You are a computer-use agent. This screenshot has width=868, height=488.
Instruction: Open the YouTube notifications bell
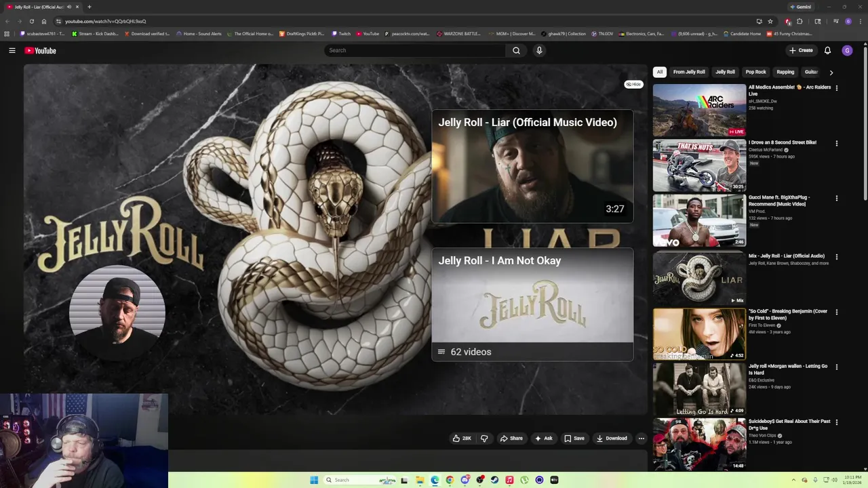coord(827,50)
